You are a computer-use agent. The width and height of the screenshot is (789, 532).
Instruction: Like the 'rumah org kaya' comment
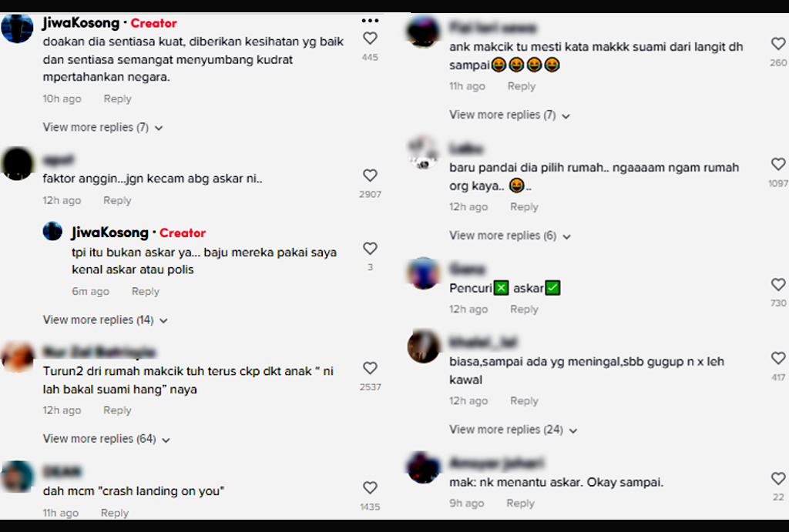(x=778, y=164)
